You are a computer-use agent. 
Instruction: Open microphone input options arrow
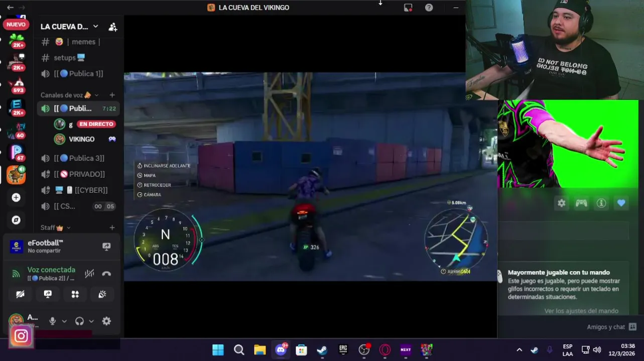tap(64, 321)
